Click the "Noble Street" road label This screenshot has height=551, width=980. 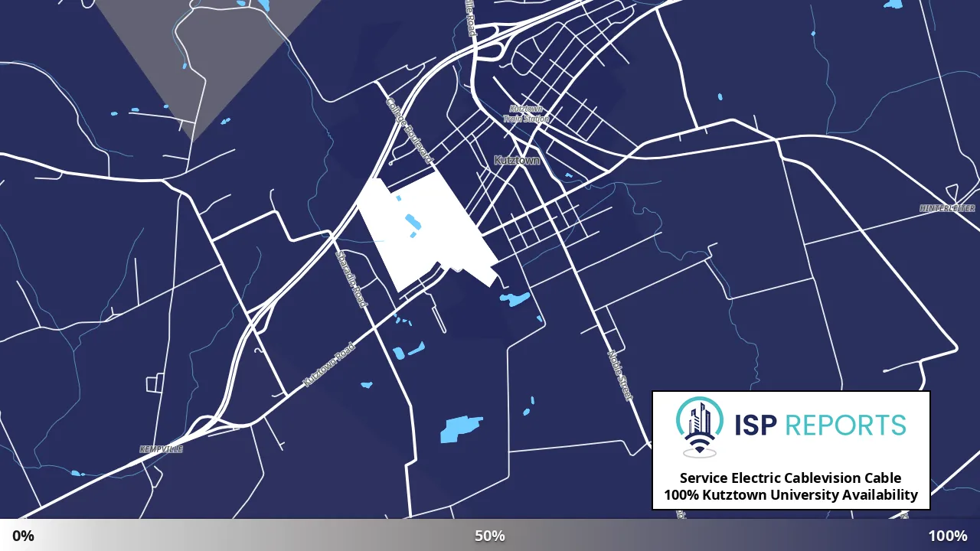click(620, 375)
